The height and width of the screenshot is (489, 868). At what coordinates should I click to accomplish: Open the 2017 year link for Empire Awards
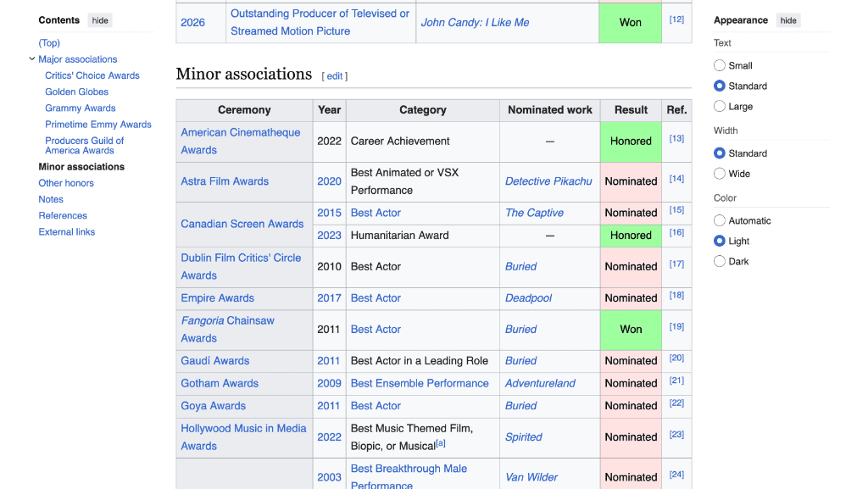point(329,298)
